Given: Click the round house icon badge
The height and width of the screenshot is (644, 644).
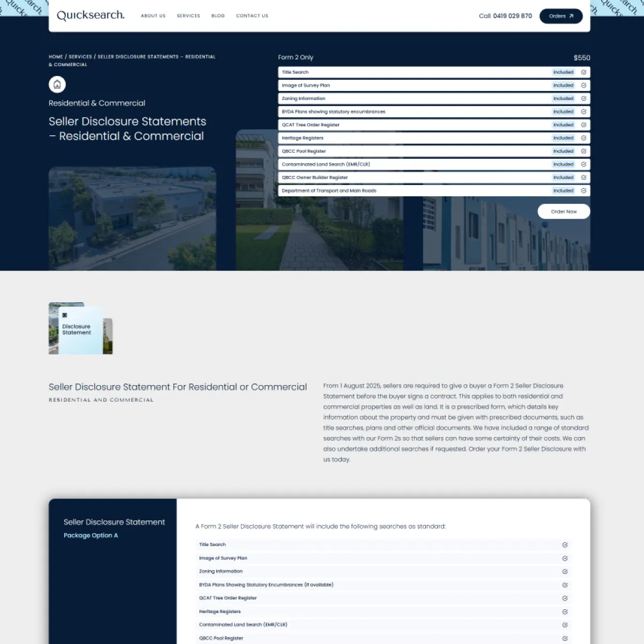Looking at the screenshot, I should (57, 85).
